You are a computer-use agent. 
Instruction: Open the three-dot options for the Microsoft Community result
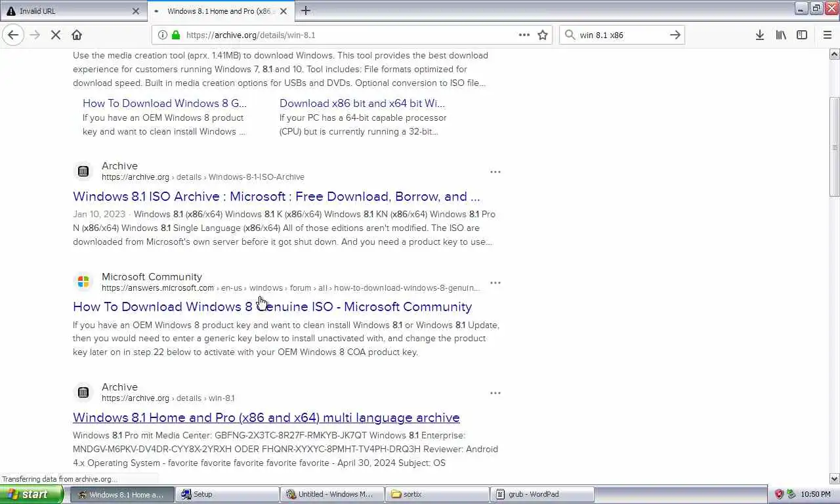[x=495, y=283]
